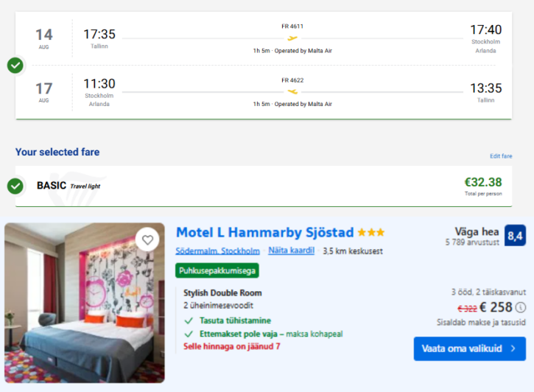Click the 8,4 review score badge

515,235
